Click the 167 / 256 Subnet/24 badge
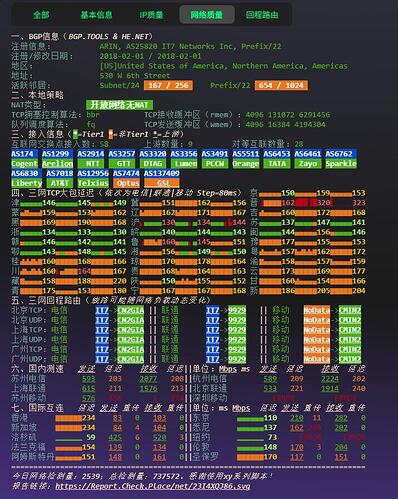The image size is (398, 499). click(168, 85)
